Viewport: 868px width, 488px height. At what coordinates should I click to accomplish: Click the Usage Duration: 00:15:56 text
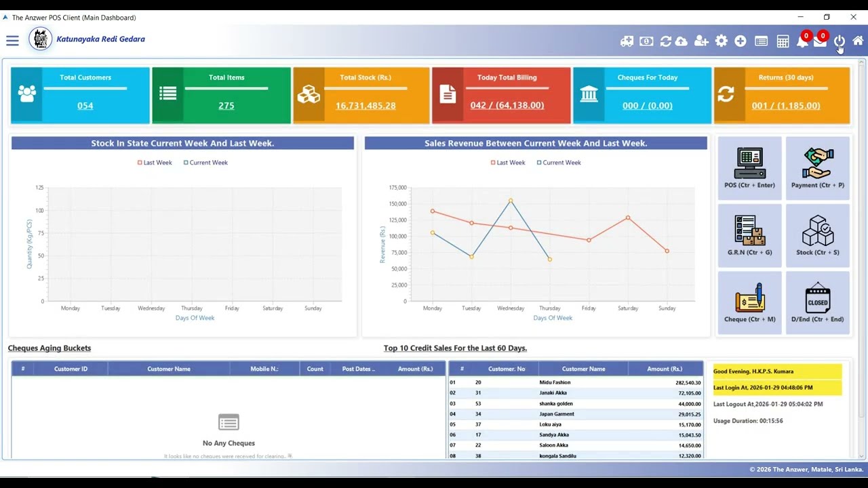tap(748, 421)
